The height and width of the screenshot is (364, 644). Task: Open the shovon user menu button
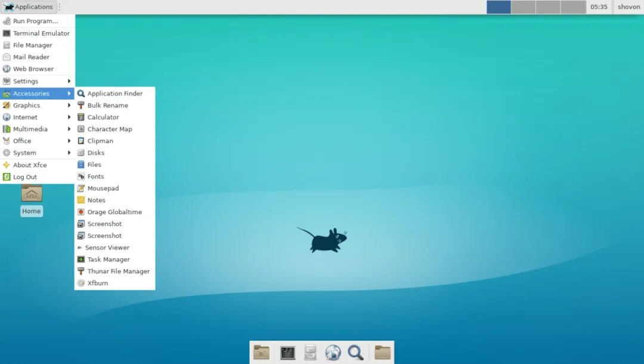[x=628, y=7]
